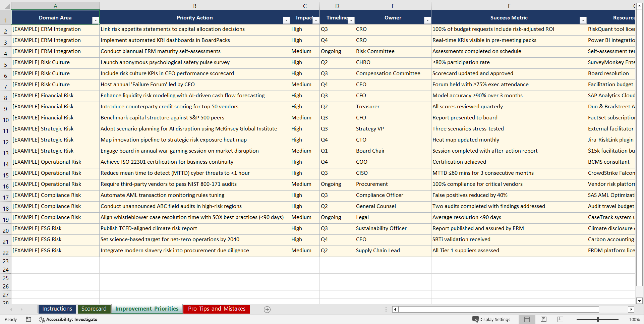This screenshot has height=324, width=644.
Task: Add a new worksheet with the plus icon
Action: 267,309
